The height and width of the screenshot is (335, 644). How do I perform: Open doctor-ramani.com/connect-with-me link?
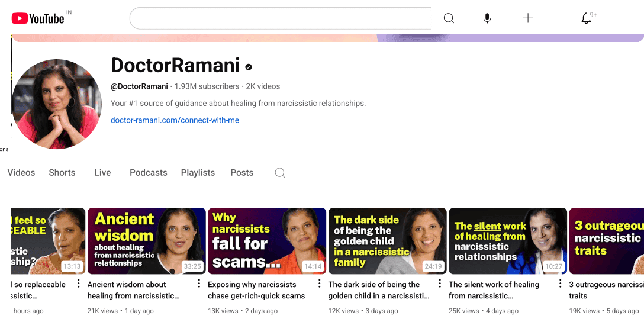(x=175, y=120)
